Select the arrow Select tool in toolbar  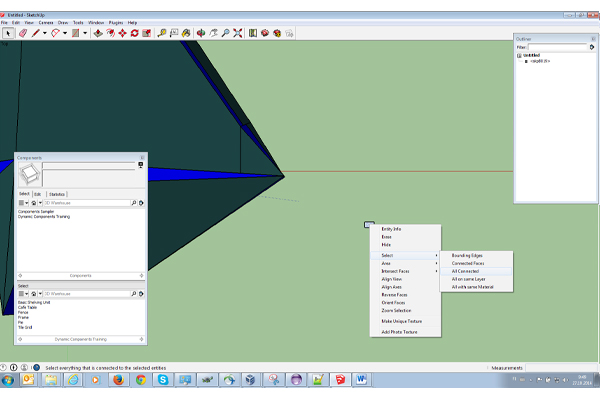click(x=8, y=33)
